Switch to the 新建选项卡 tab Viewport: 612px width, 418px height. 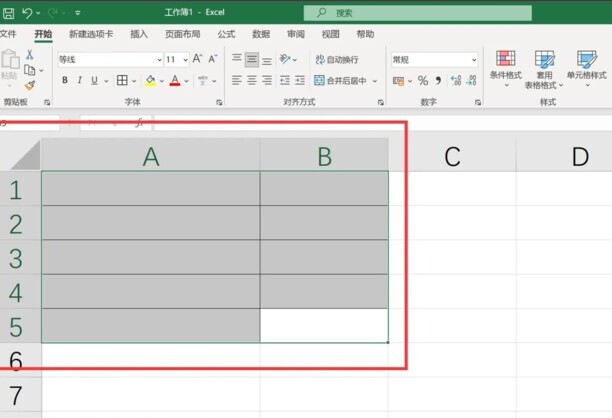(91, 34)
